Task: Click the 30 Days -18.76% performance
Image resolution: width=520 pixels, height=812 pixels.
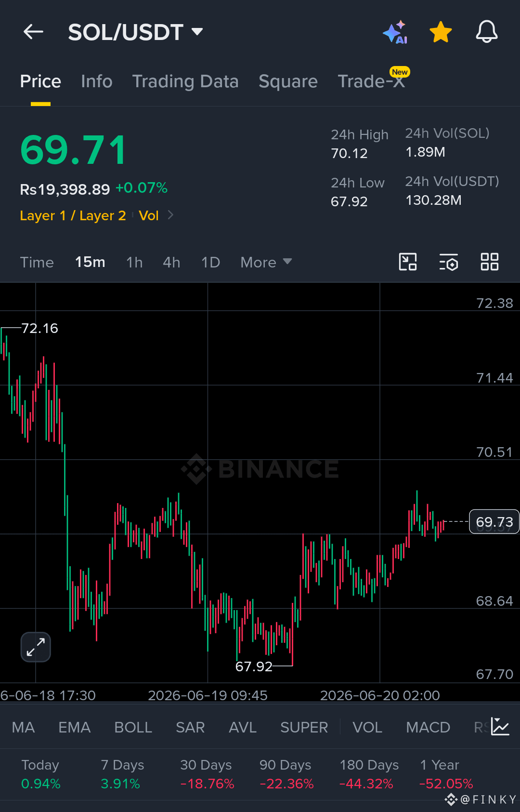Action: click(207, 774)
